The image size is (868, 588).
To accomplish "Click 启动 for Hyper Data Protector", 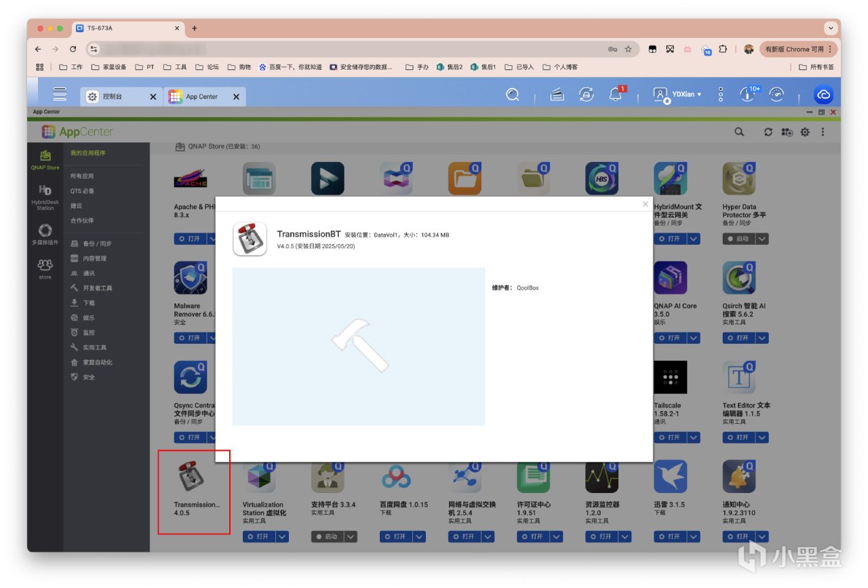I will click(738, 239).
